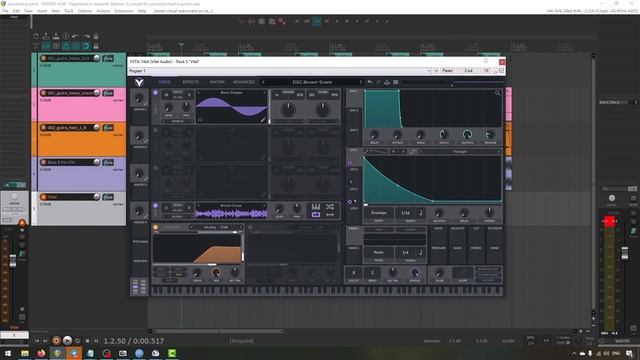
Task: Click filter cutoff slider under filter display
Action: click(x=197, y=264)
